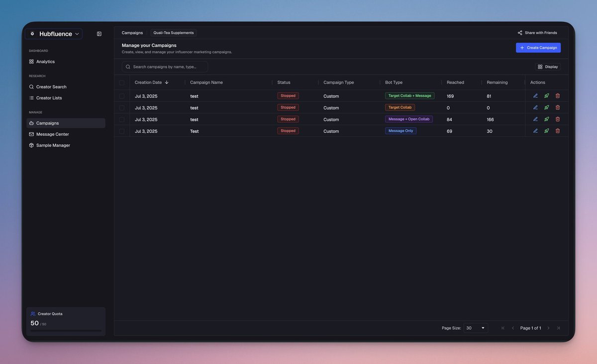Click the Page 1 of 1 label
The height and width of the screenshot is (364, 597).
coord(531,328)
